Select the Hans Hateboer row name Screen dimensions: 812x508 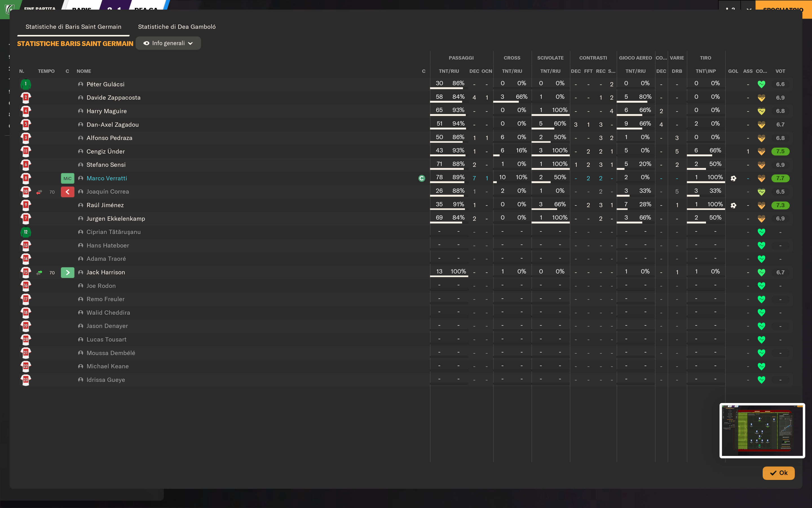[108, 246]
